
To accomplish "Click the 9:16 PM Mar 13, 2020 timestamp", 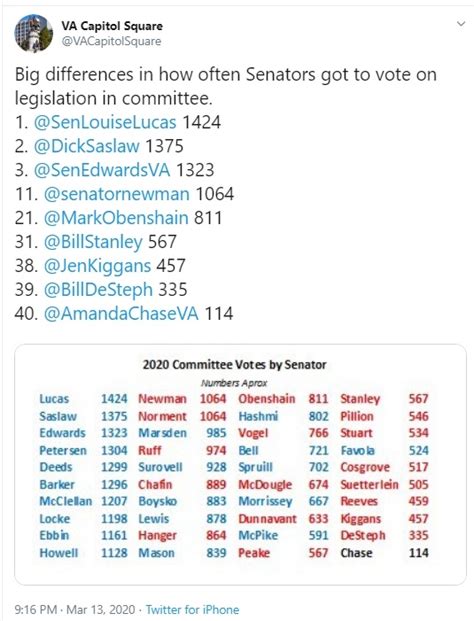I will [75, 610].
